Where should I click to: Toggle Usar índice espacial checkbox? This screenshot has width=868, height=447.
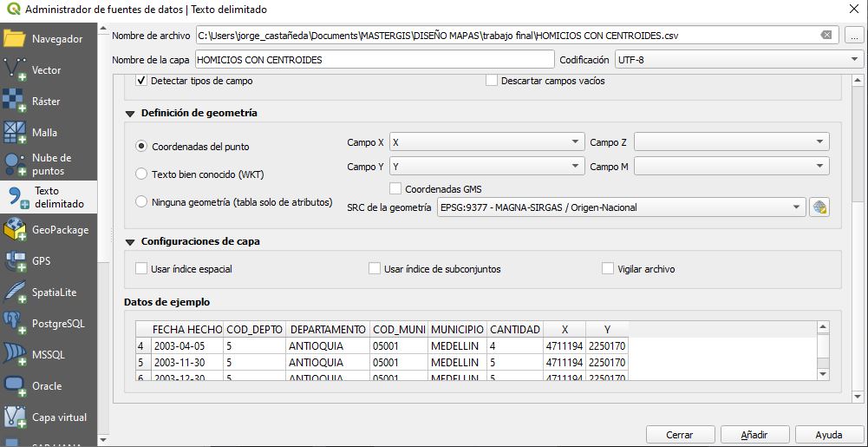[141, 269]
